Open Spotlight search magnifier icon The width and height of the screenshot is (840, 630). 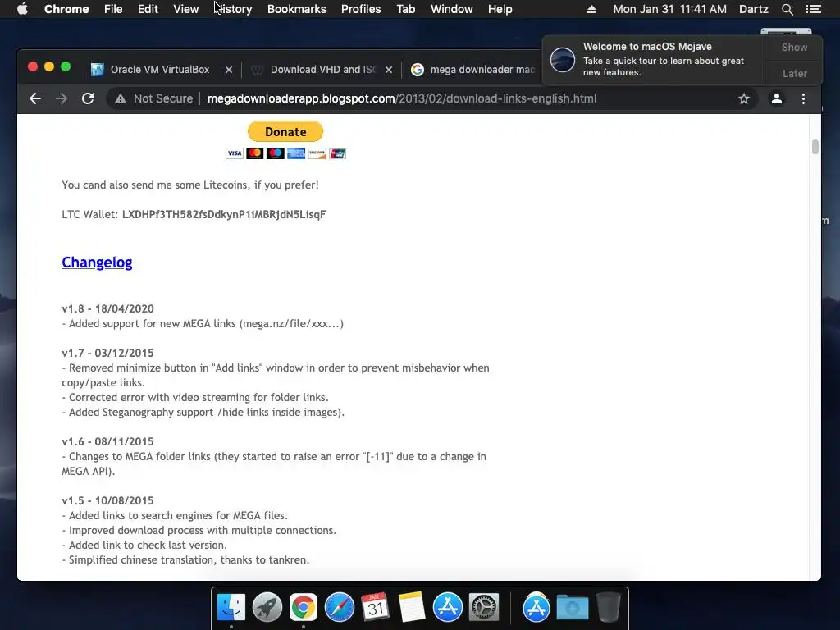pyautogui.click(x=787, y=9)
